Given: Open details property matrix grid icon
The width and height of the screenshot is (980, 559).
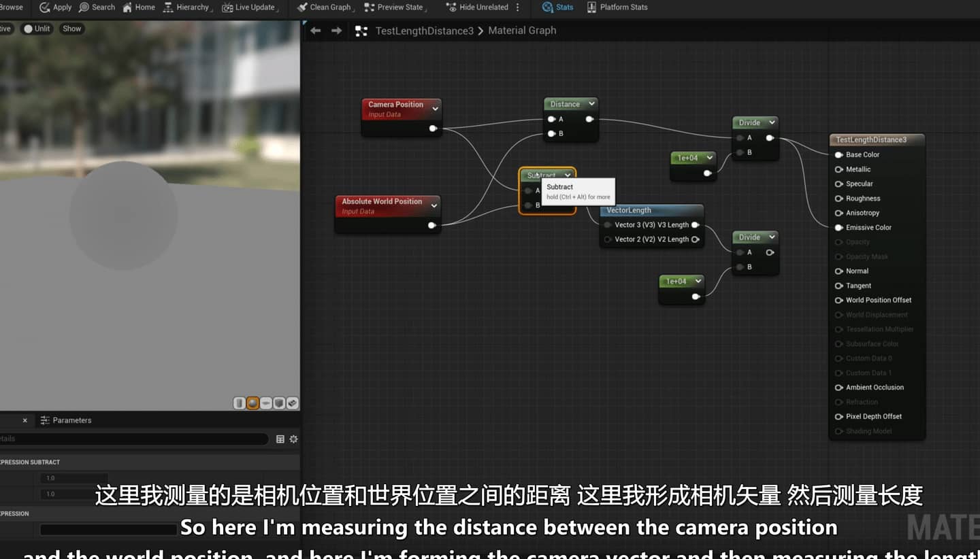Looking at the screenshot, I should pos(280,439).
